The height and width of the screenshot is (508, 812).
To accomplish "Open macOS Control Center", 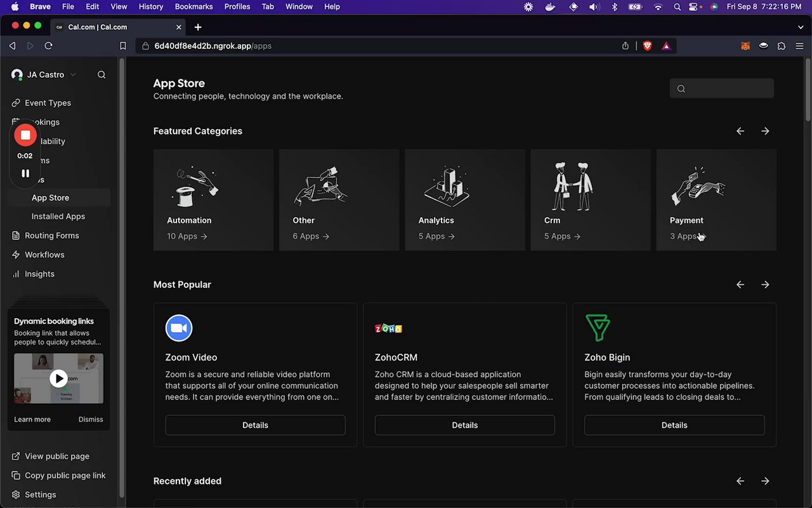I will (694, 6).
